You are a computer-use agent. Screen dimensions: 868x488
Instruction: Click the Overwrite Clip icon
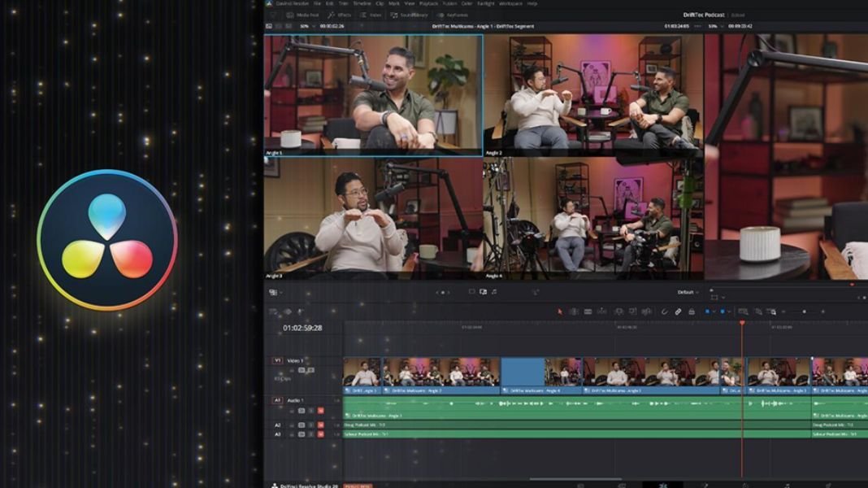tap(632, 312)
